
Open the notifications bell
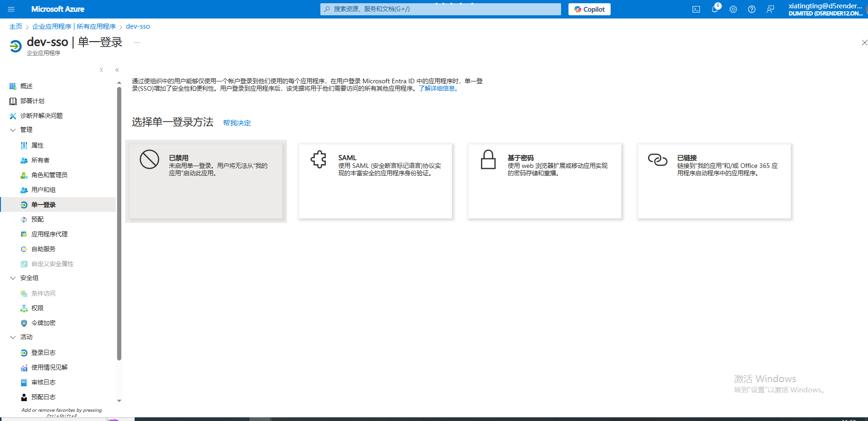(715, 9)
